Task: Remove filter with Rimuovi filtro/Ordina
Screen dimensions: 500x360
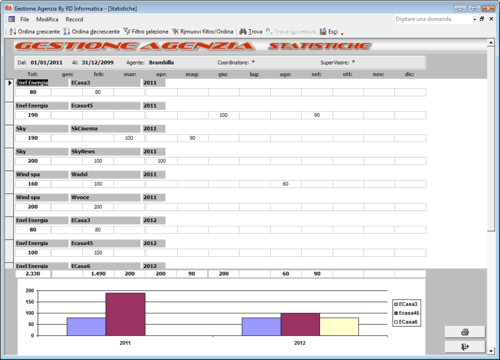Action: coord(203,32)
